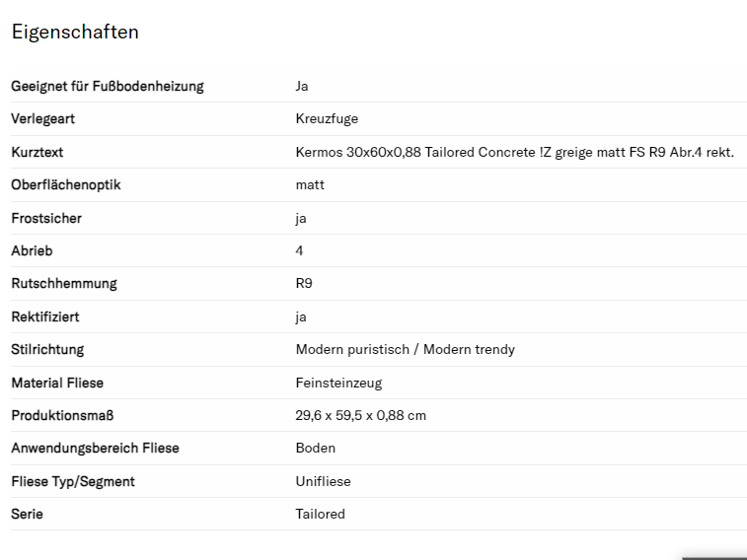Select the R9 slip resistance value
This screenshot has width=747, height=560.
pos(304,283)
